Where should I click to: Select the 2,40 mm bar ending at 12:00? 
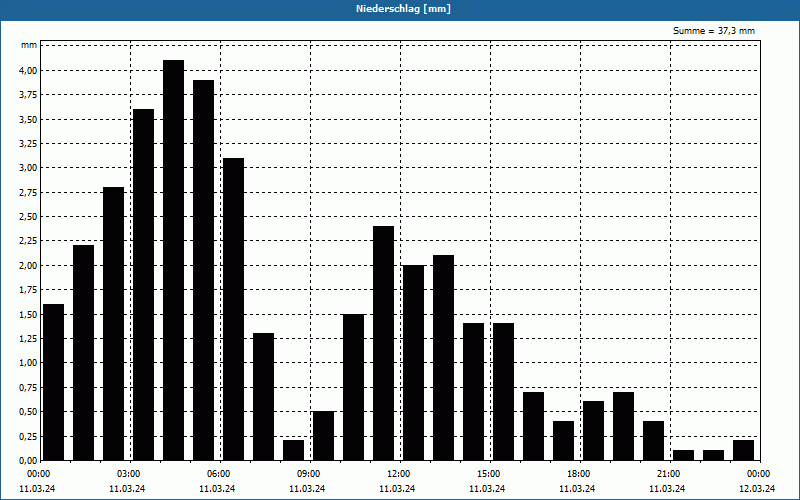(x=383, y=343)
